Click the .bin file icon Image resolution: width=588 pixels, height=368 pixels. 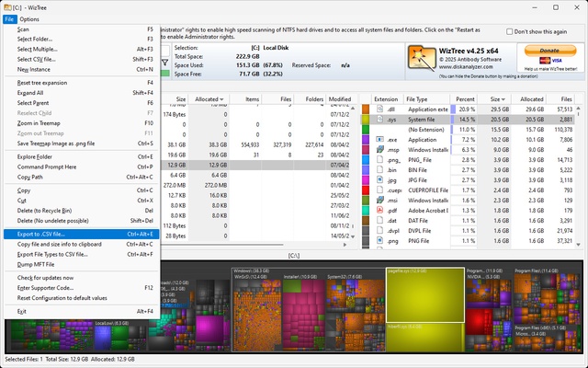[379, 170]
